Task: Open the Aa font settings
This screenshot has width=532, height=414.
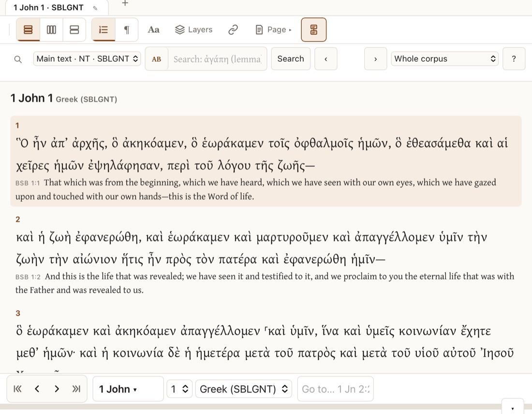Action: point(153,30)
